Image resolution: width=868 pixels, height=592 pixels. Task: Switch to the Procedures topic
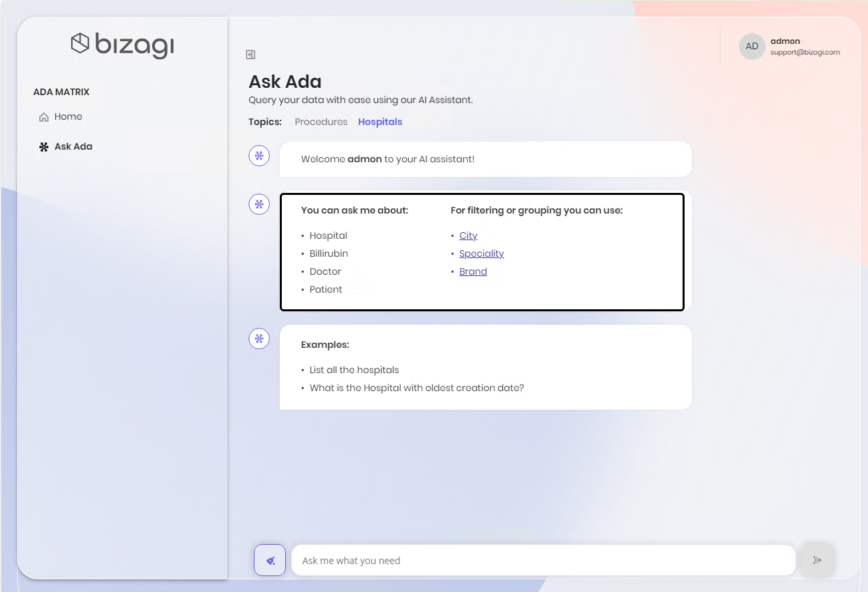tap(321, 122)
